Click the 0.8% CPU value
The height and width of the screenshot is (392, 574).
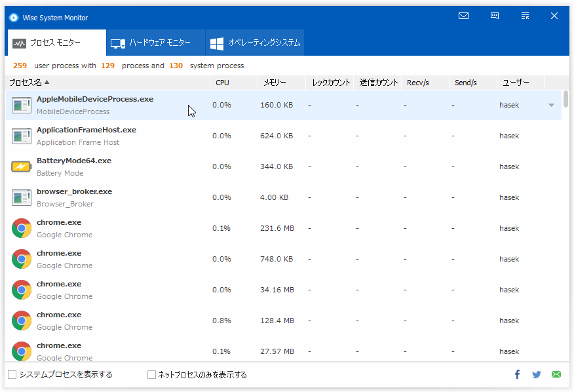221,321
